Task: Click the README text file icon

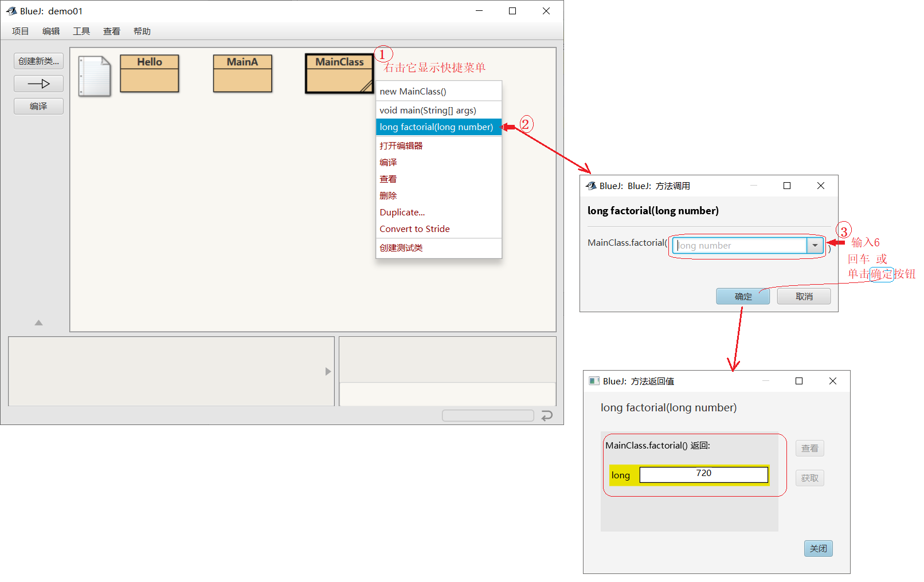Action: [95, 76]
